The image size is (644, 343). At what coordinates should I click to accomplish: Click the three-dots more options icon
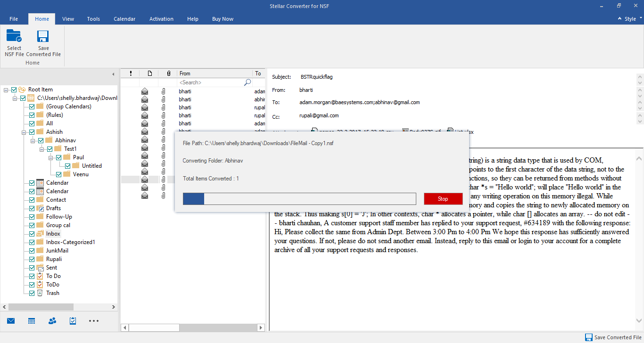(x=94, y=321)
